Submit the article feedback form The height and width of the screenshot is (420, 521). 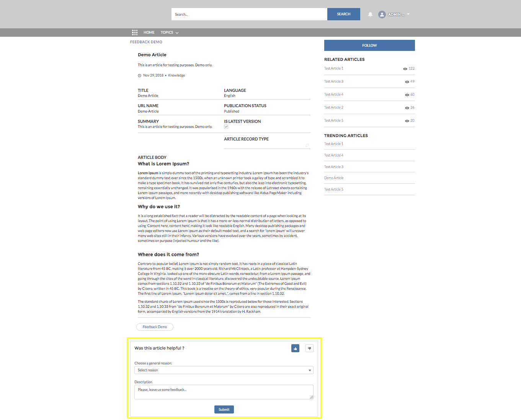tap(224, 410)
